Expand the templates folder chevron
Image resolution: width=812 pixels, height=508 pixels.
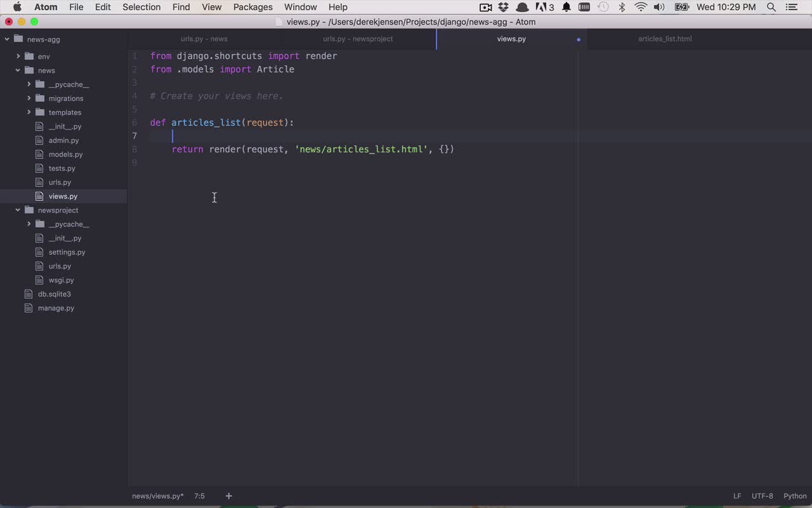click(x=29, y=112)
